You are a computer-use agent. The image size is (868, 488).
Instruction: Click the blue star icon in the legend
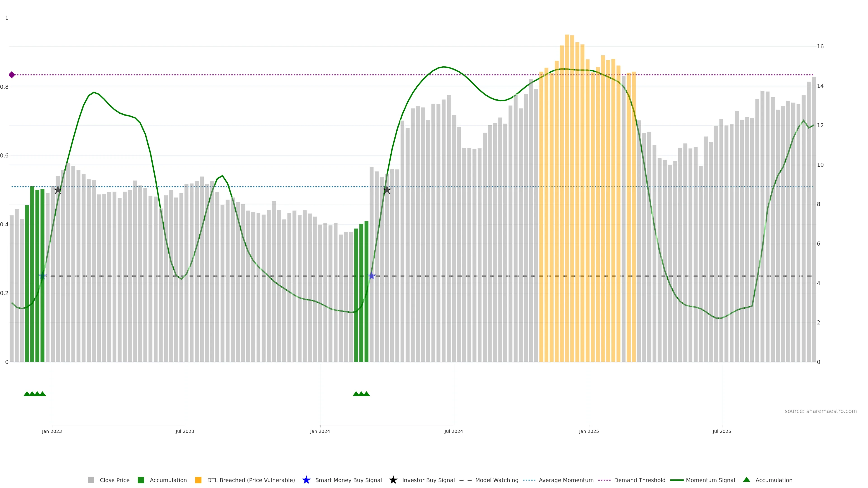[306, 480]
